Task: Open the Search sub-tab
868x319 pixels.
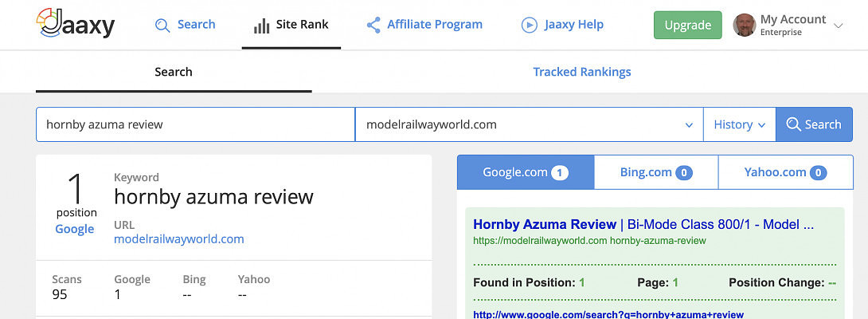Action: (x=174, y=72)
